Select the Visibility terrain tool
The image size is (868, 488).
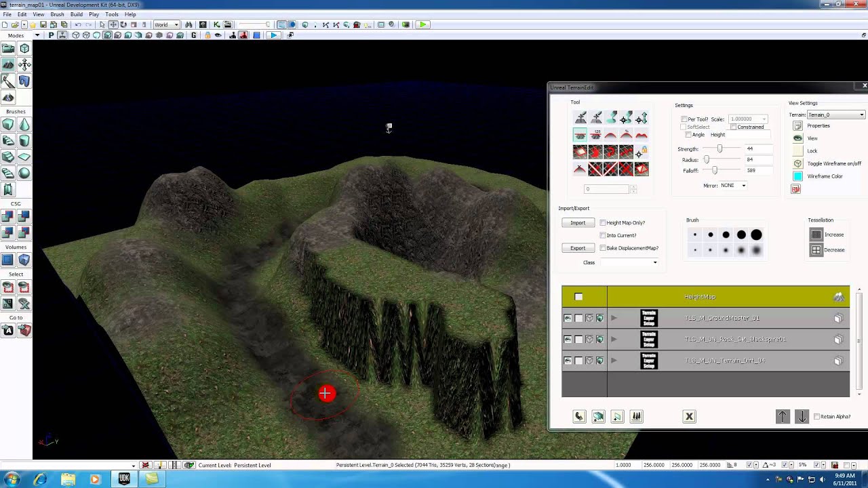[580, 151]
